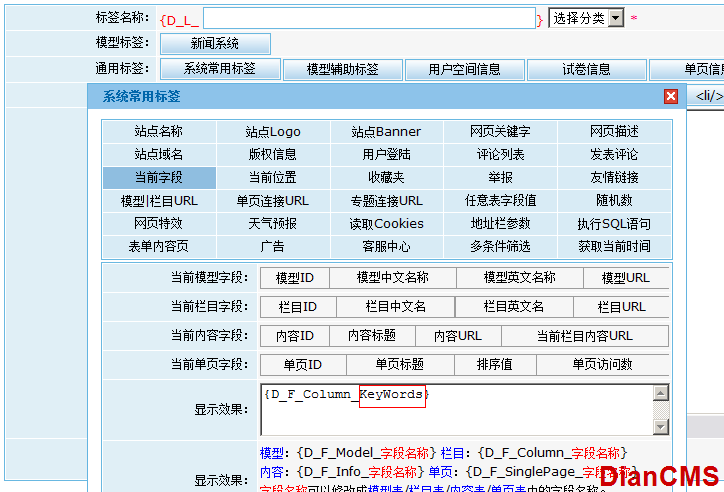Screen dimensions: 724x492
Task: Click the 内容URL field button
Action: [x=457, y=336]
